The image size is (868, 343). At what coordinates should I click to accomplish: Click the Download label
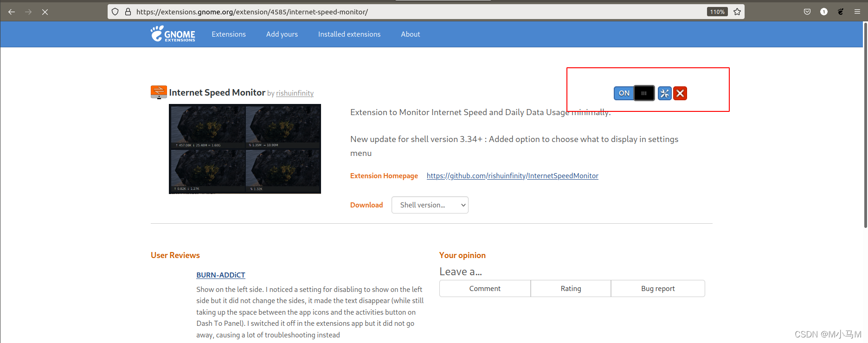pos(366,205)
